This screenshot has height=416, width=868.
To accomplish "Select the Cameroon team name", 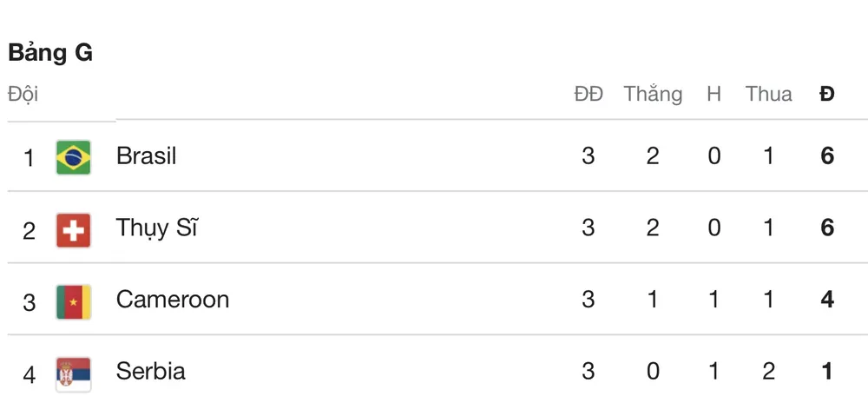I will [x=173, y=300].
